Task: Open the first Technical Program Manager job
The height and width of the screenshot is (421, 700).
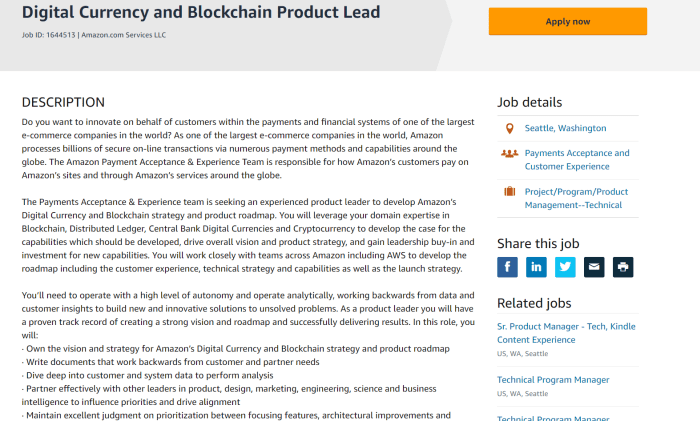Action: click(x=555, y=380)
